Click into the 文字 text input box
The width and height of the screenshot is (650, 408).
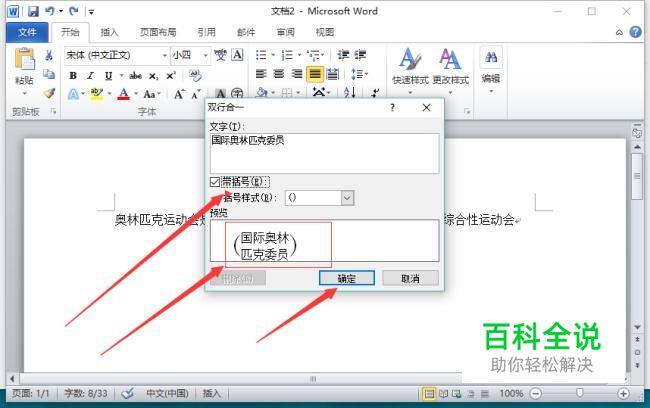coord(325,153)
